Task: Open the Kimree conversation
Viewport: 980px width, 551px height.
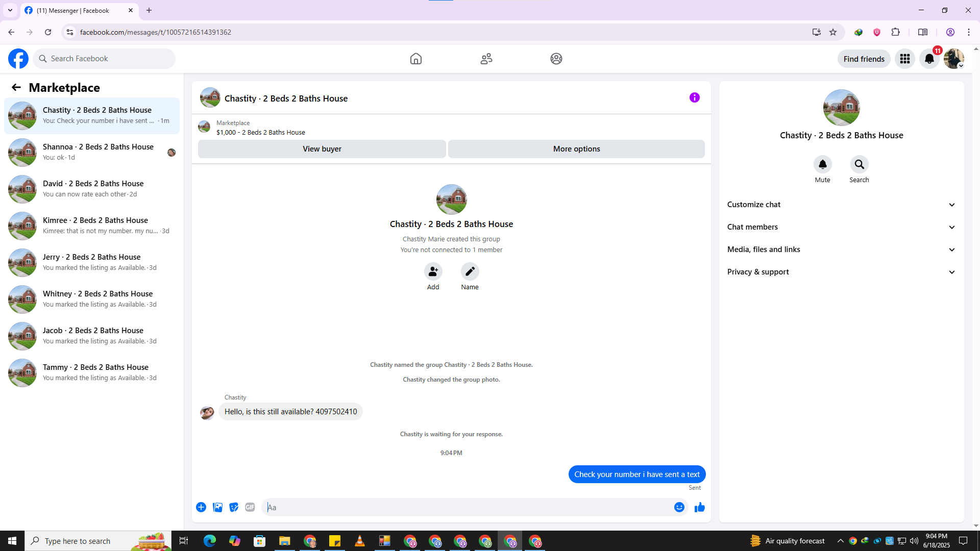Action: pyautogui.click(x=92, y=226)
